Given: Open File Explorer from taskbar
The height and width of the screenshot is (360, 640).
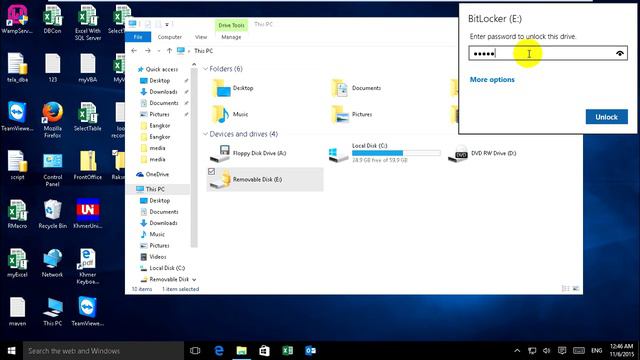Looking at the screenshot, I should 242,351.
